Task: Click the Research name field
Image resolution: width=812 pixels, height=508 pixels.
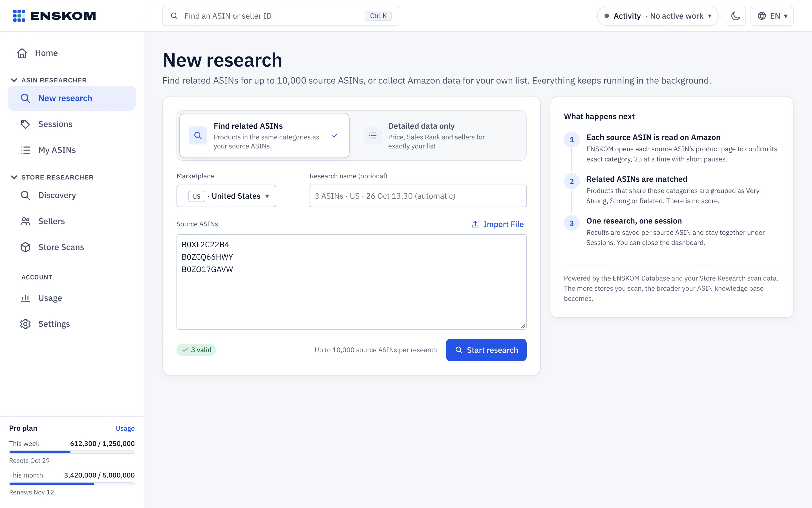Action: 418,196
